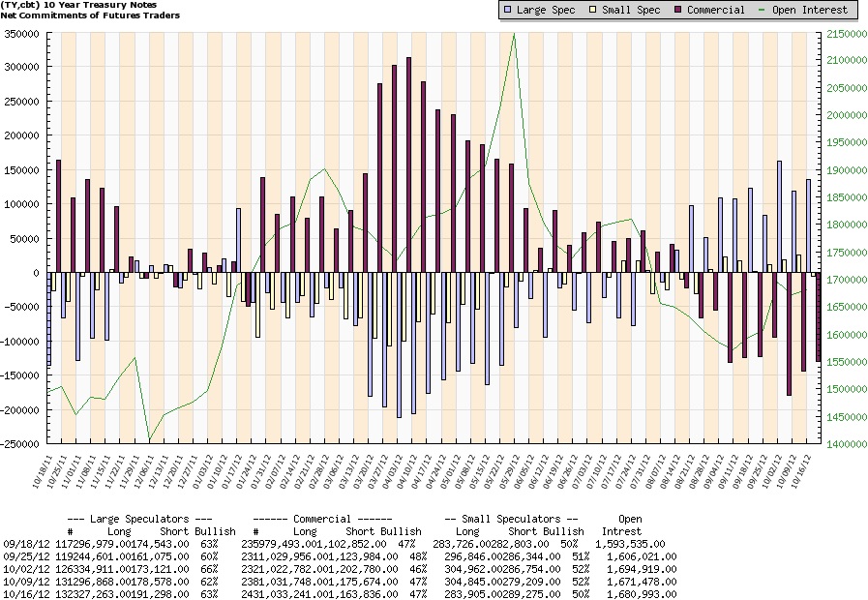Select the "Large Spec" legend label
Screen dimensions: 868x600
(x=546, y=10)
